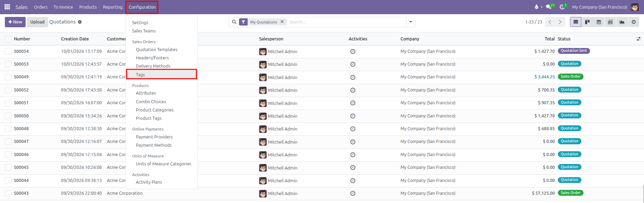
Task: Go to previous page of records
Action: tap(550, 22)
